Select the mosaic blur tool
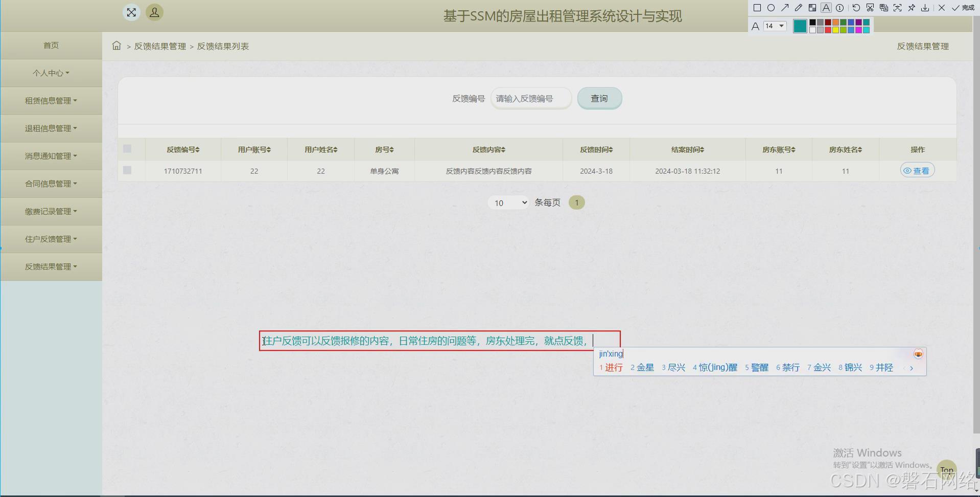The image size is (980, 497). [x=812, y=8]
